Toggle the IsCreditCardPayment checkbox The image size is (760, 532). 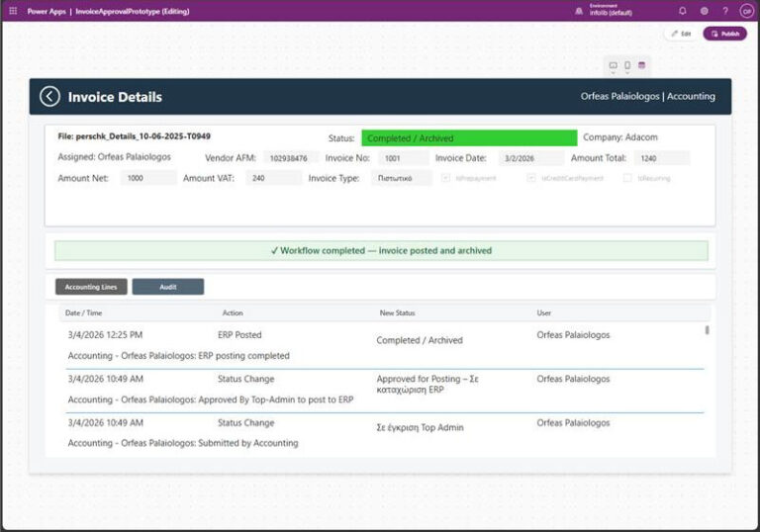point(531,178)
